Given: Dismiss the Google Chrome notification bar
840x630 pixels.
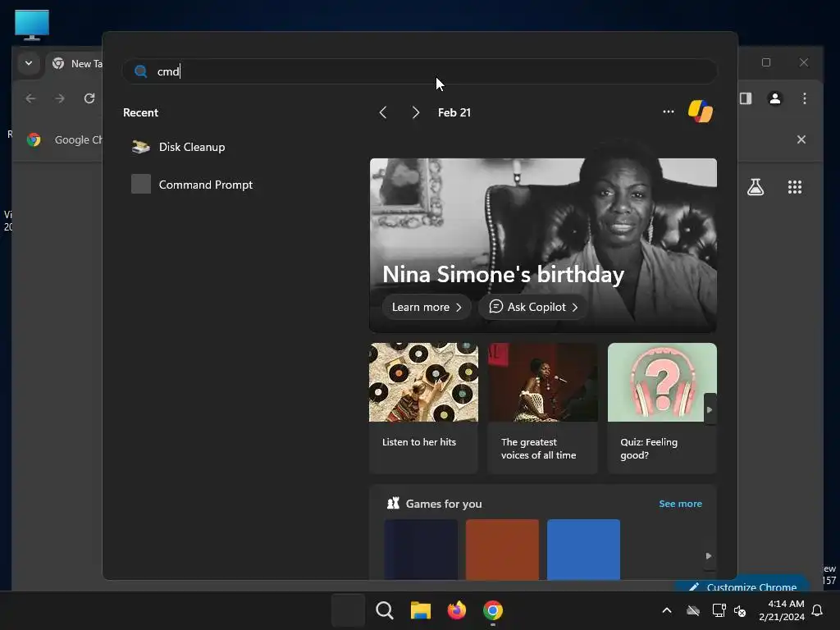Looking at the screenshot, I should coord(801,139).
